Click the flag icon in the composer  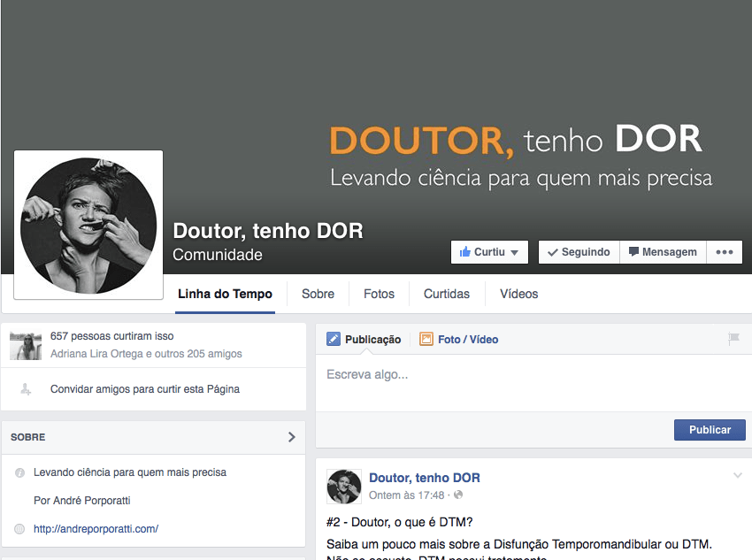pyautogui.click(x=733, y=339)
